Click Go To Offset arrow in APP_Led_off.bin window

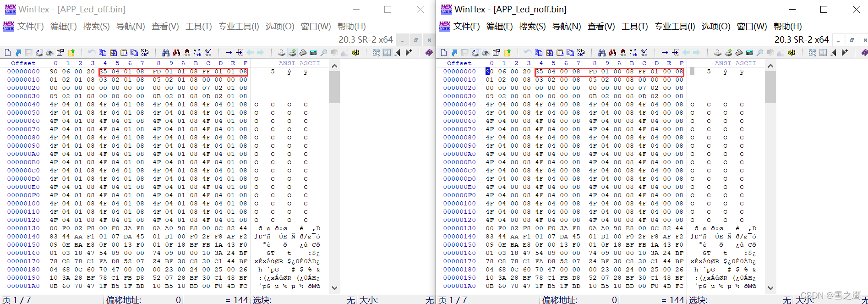point(229,53)
